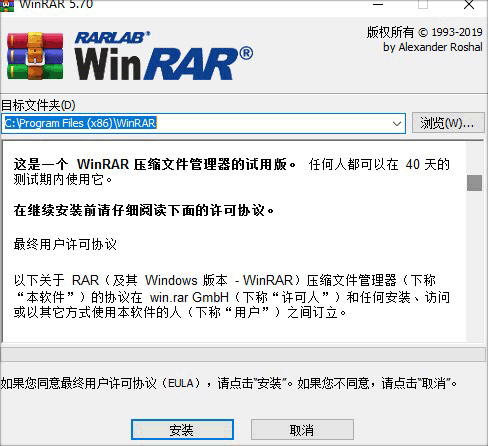Minimize the WinRAR installer window
The image size is (488, 446).
tap(378, 5)
